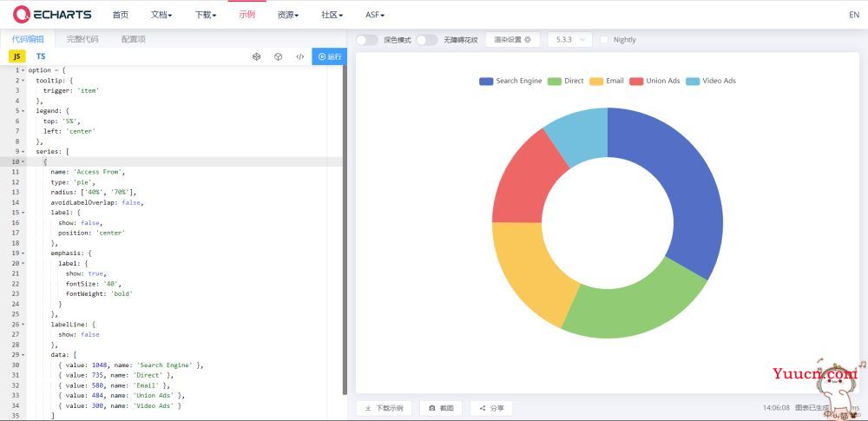Click the value 1048 code line
The width and height of the screenshot is (868, 421).
131,365
